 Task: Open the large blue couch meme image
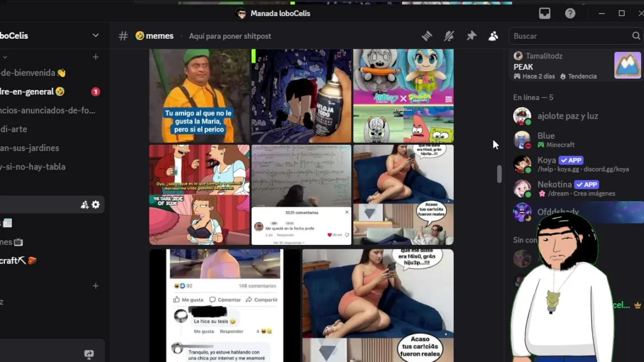pyautogui.click(x=378, y=306)
